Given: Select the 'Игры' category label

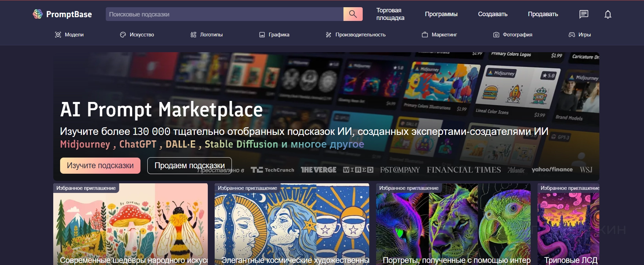Looking at the screenshot, I should coord(585,35).
